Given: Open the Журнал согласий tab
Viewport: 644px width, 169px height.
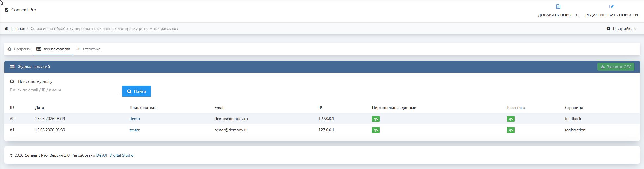Looking at the screenshot, I should (x=56, y=49).
